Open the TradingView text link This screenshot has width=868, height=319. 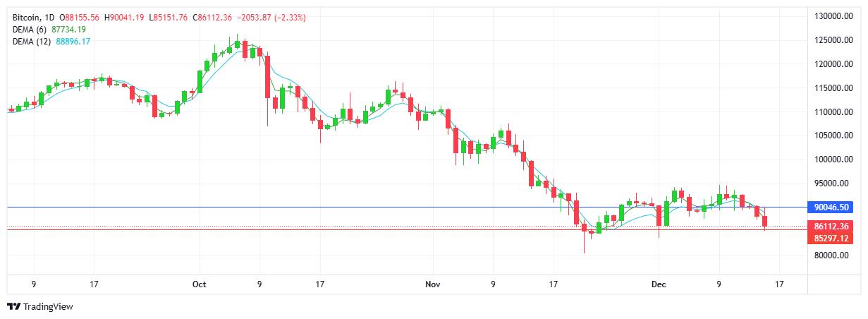pyautogui.click(x=48, y=307)
